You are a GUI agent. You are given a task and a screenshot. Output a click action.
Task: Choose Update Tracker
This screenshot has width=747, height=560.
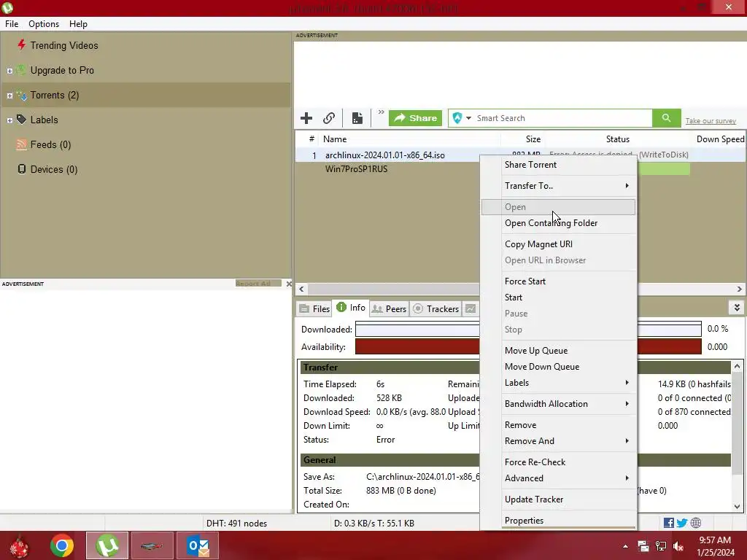558,499
